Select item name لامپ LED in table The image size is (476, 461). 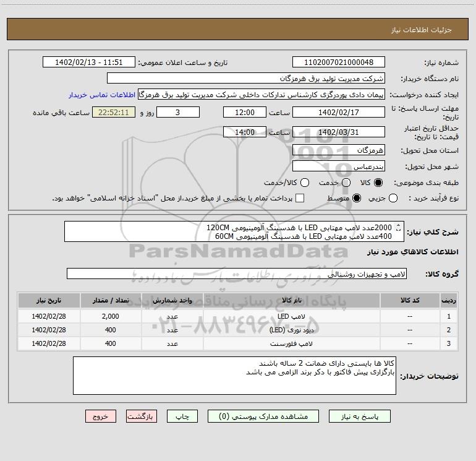pyautogui.click(x=291, y=316)
